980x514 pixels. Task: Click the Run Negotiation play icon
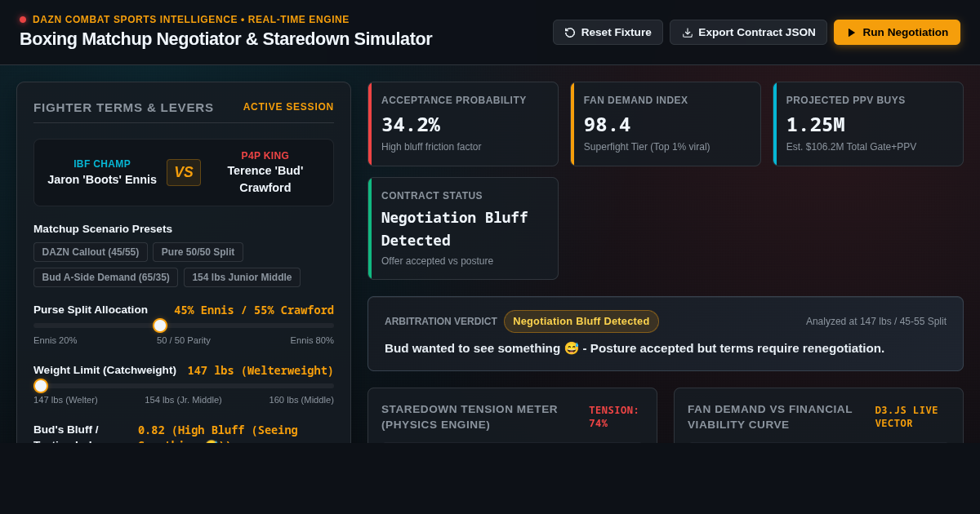pos(852,33)
